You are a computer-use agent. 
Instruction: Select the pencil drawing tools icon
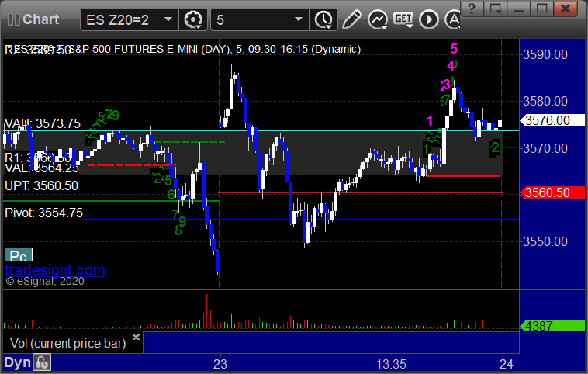[351, 19]
